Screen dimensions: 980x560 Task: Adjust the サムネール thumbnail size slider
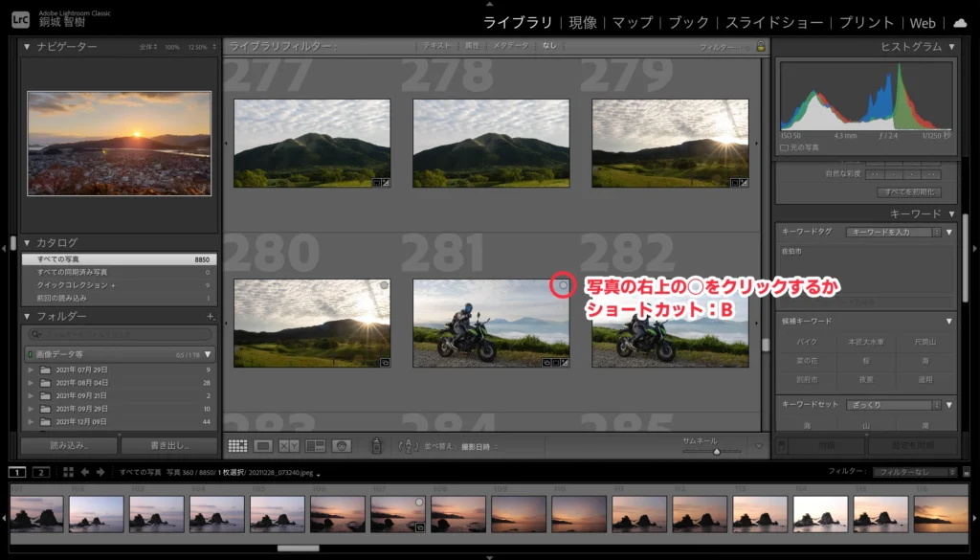715,451
